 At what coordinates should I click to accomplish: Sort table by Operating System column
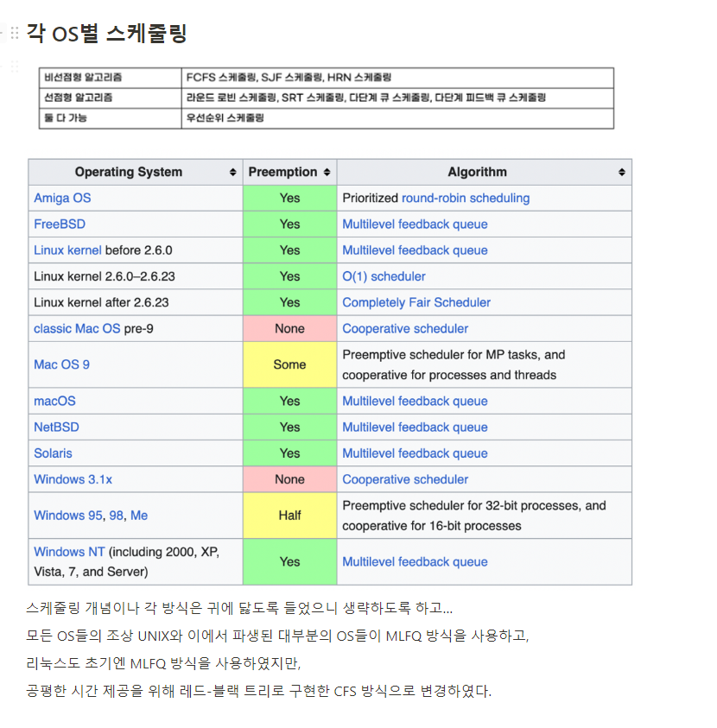click(x=232, y=172)
